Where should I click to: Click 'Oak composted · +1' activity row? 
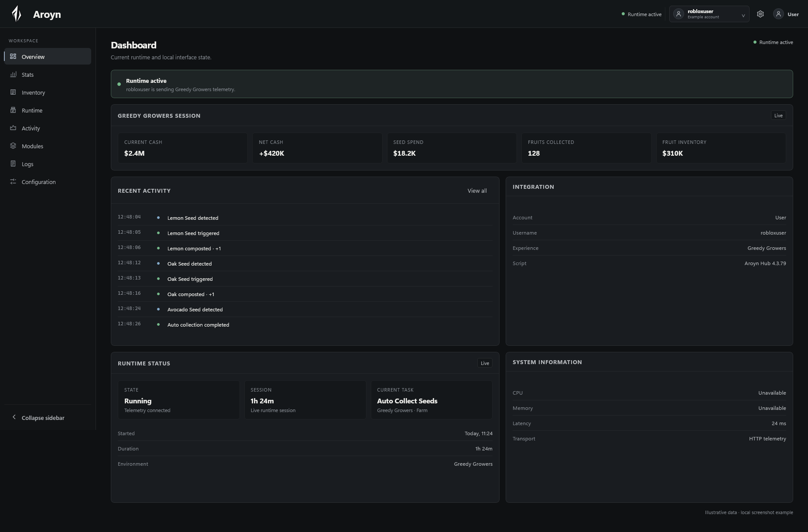click(305, 294)
